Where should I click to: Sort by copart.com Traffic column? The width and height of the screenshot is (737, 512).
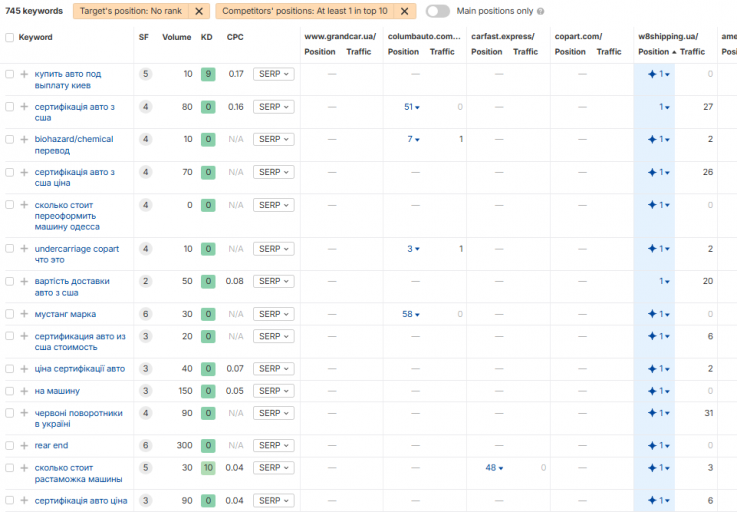tap(609, 52)
